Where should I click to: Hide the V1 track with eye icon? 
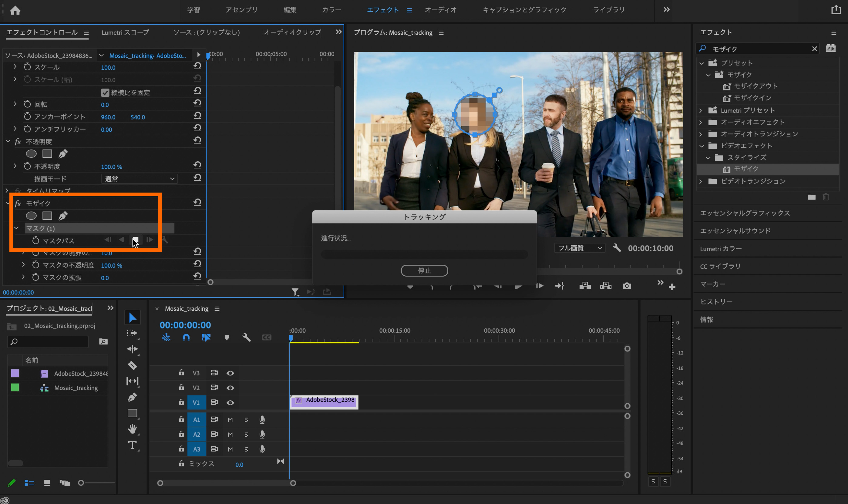click(230, 403)
